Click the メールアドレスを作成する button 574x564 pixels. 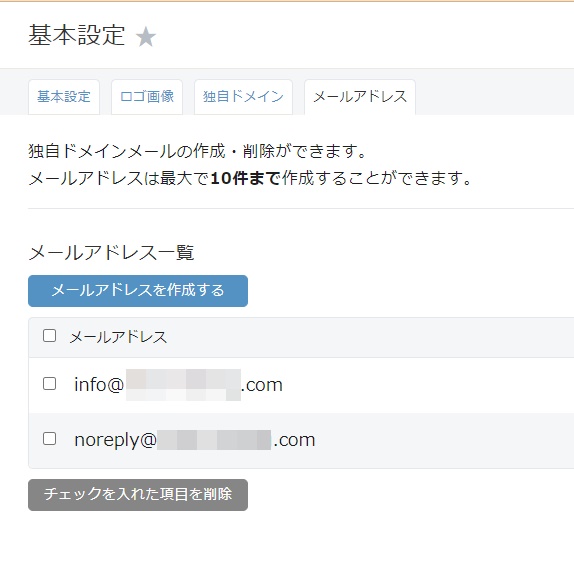click(138, 291)
